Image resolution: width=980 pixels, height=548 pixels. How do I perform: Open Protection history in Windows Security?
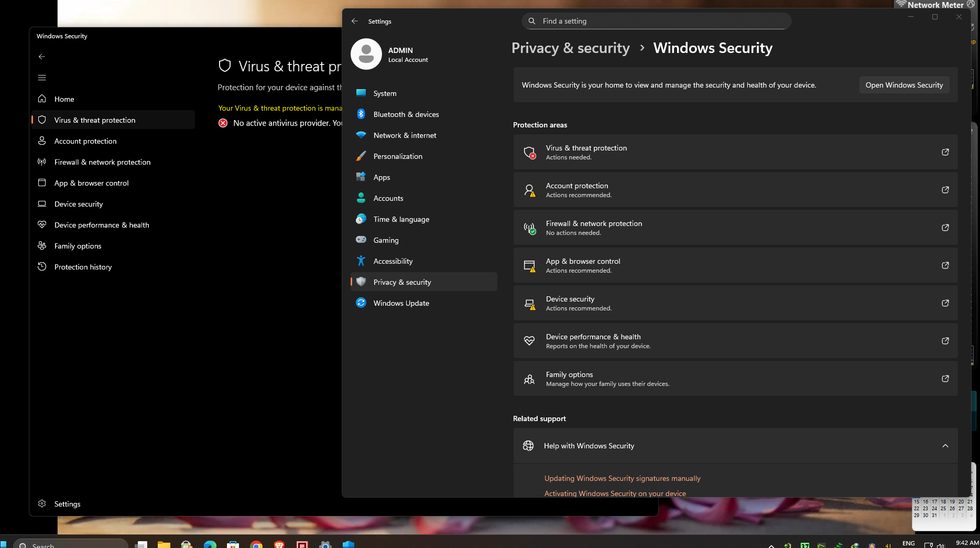(x=113, y=267)
